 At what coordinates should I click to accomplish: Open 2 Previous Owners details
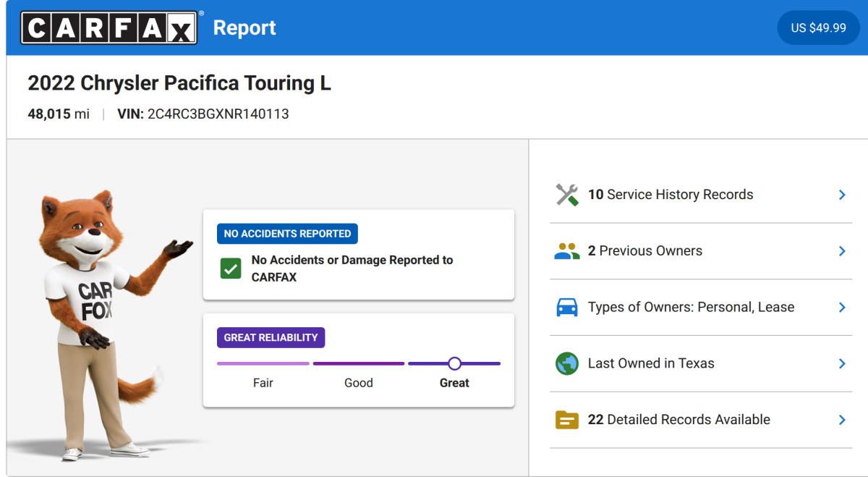tap(701, 251)
